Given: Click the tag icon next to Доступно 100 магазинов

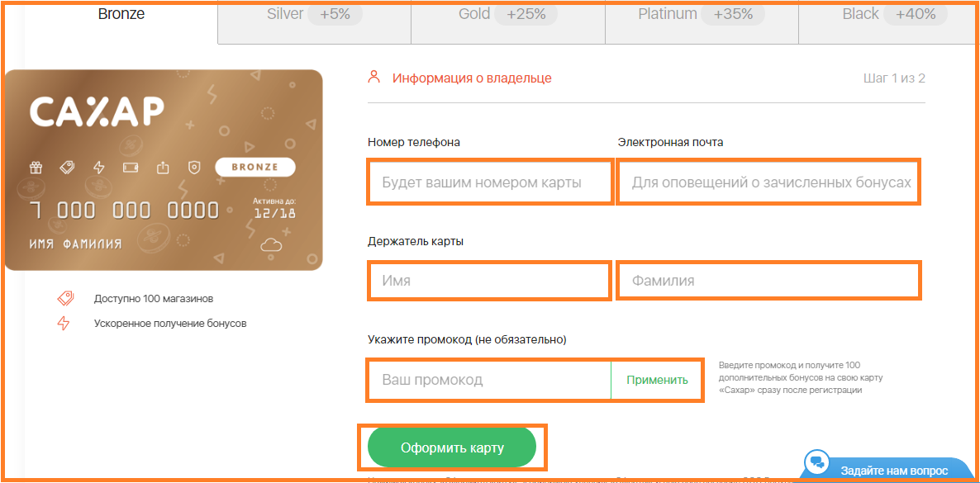Looking at the screenshot, I should coord(64,298).
